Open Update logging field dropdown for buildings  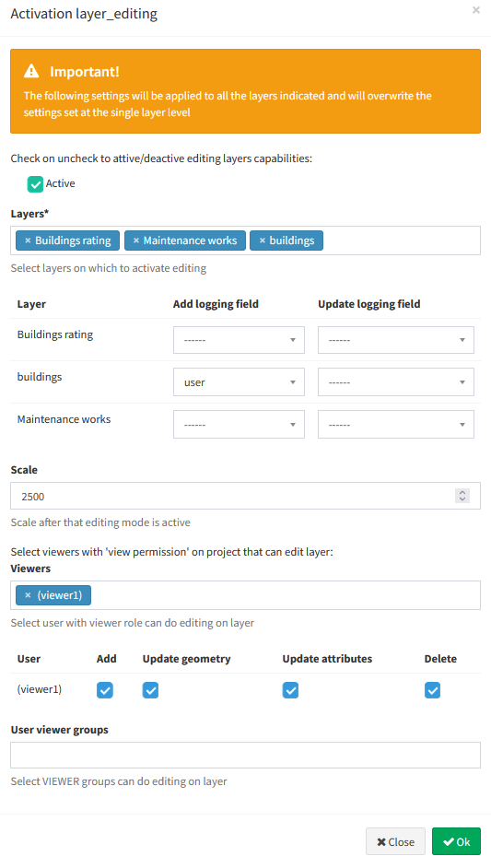click(x=396, y=382)
